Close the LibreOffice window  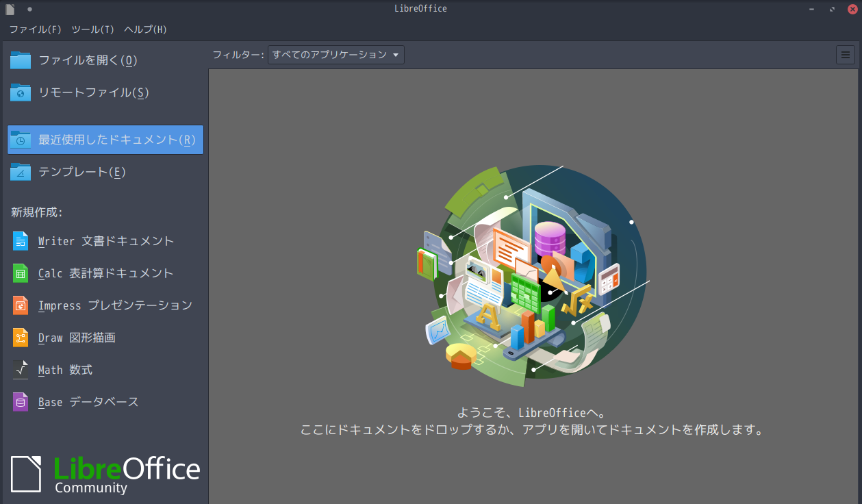(x=852, y=9)
